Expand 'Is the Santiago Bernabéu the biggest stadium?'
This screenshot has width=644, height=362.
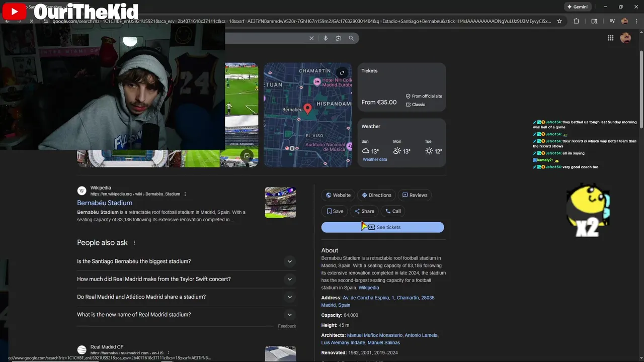tap(186, 261)
